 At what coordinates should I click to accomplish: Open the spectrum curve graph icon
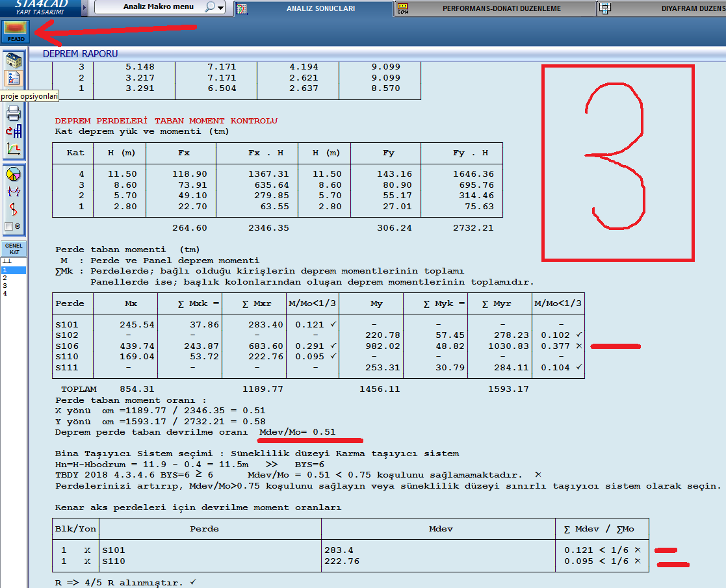[14, 149]
